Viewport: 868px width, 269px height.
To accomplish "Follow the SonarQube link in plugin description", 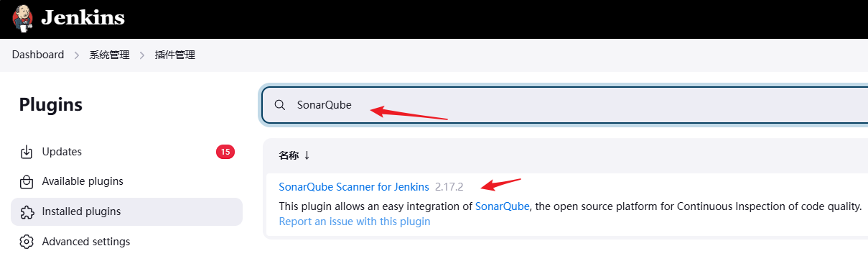I will 502,206.
